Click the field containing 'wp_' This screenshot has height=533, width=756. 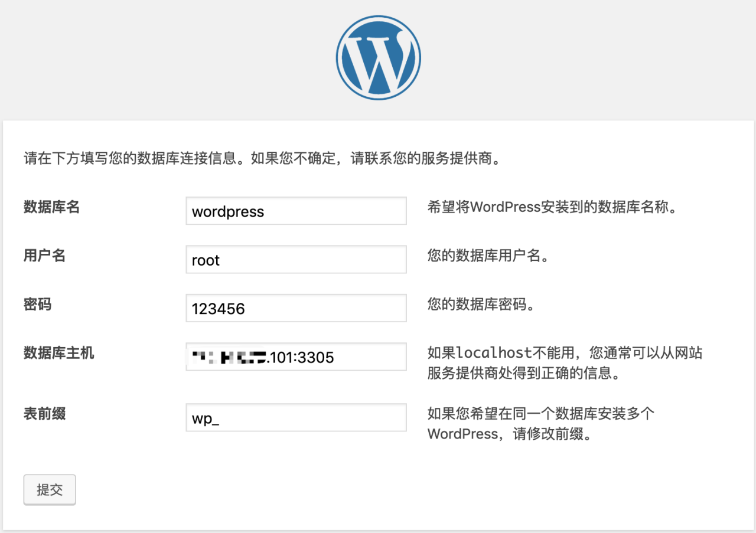[295, 417]
